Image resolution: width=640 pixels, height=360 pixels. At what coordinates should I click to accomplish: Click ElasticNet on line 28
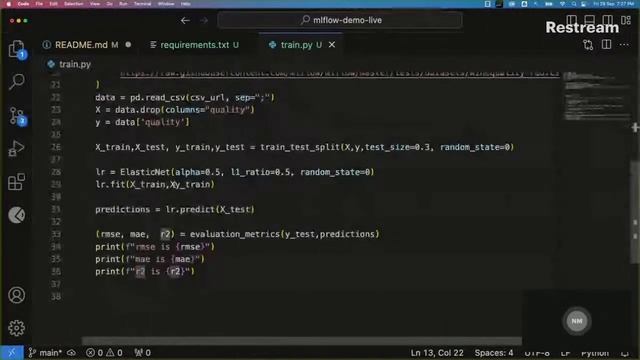coord(145,172)
